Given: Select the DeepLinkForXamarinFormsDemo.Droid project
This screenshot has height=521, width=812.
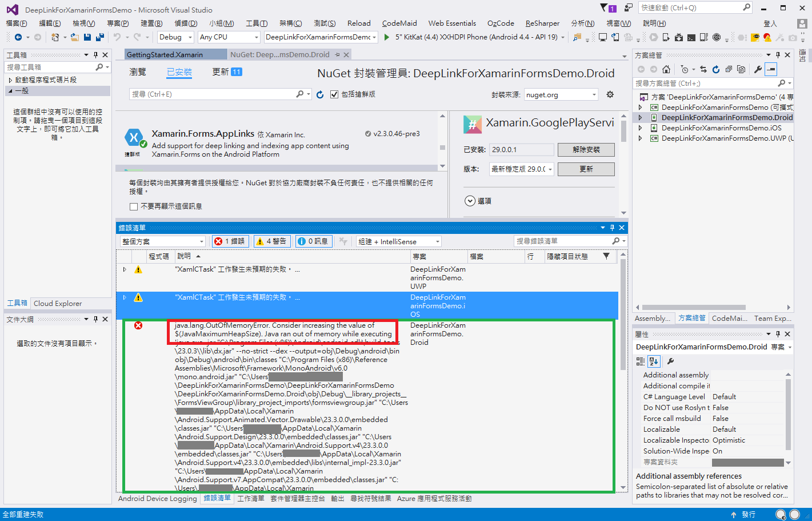Looking at the screenshot, I should pyautogui.click(x=727, y=118).
